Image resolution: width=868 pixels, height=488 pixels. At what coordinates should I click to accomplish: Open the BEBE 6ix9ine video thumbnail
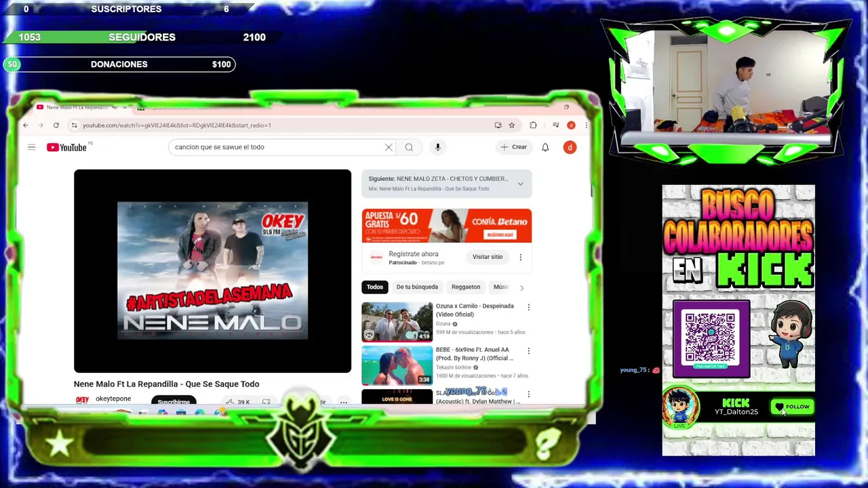click(x=397, y=365)
